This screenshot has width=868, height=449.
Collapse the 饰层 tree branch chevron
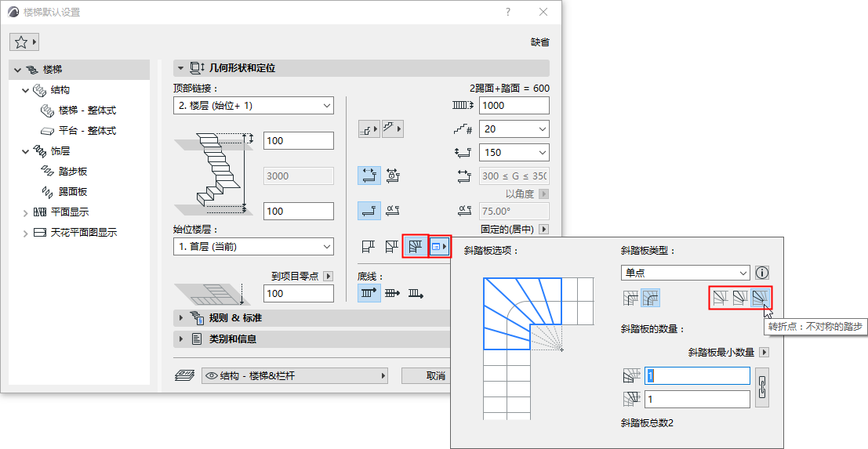[x=25, y=151]
